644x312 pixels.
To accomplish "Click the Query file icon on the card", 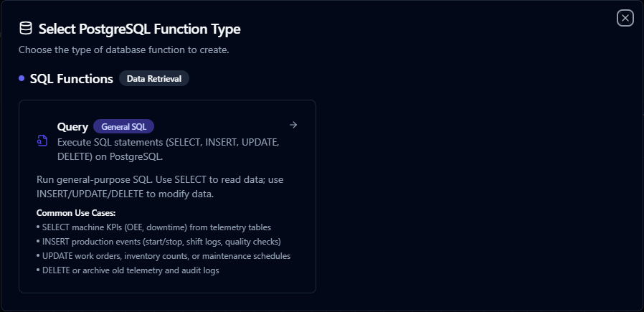I will 42,141.
